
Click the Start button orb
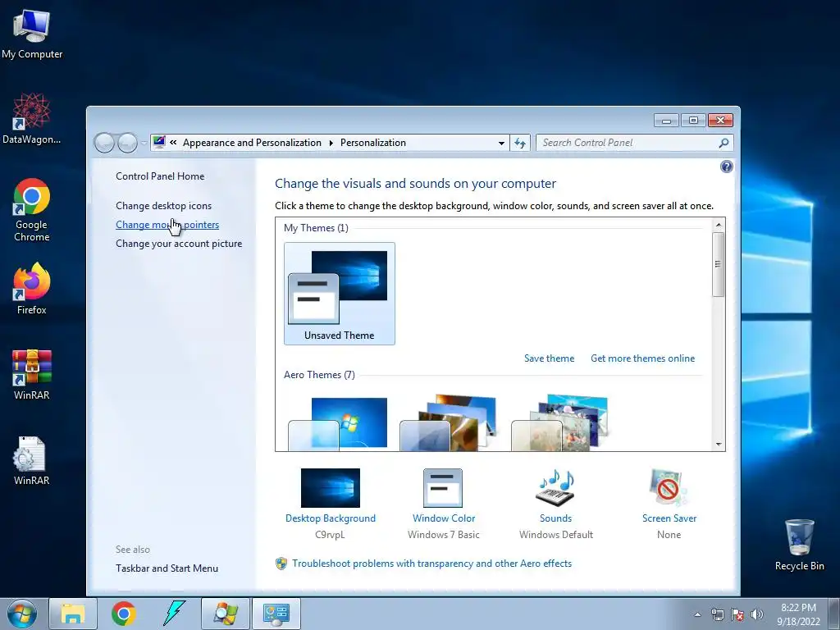[x=22, y=614]
